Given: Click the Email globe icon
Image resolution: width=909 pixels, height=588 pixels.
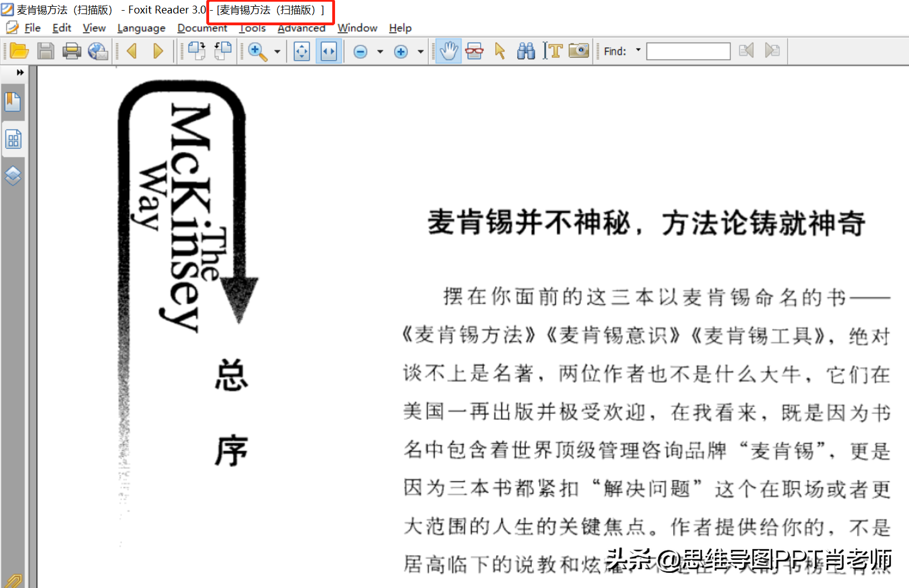Looking at the screenshot, I should click(98, 51).
